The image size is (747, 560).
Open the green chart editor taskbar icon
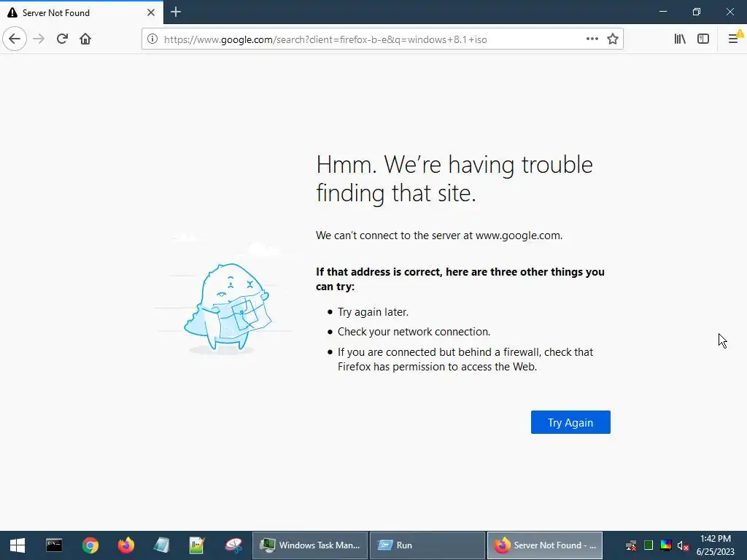click(197, 545)
